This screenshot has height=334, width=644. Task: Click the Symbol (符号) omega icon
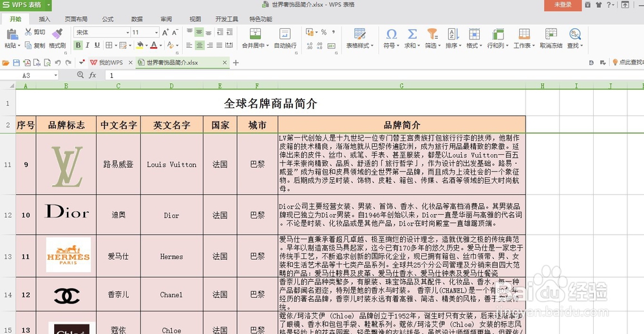pyautogui.click(x=392, y=34)
